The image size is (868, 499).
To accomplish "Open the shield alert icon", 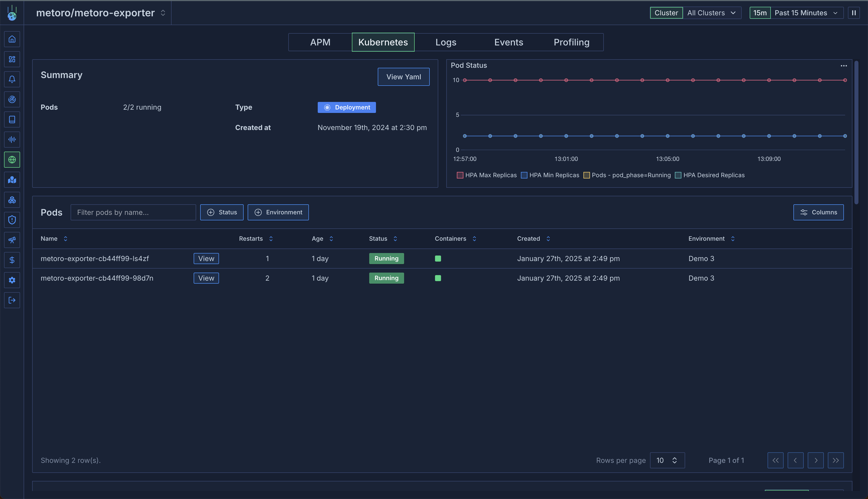I will click(x=12, y=220).
